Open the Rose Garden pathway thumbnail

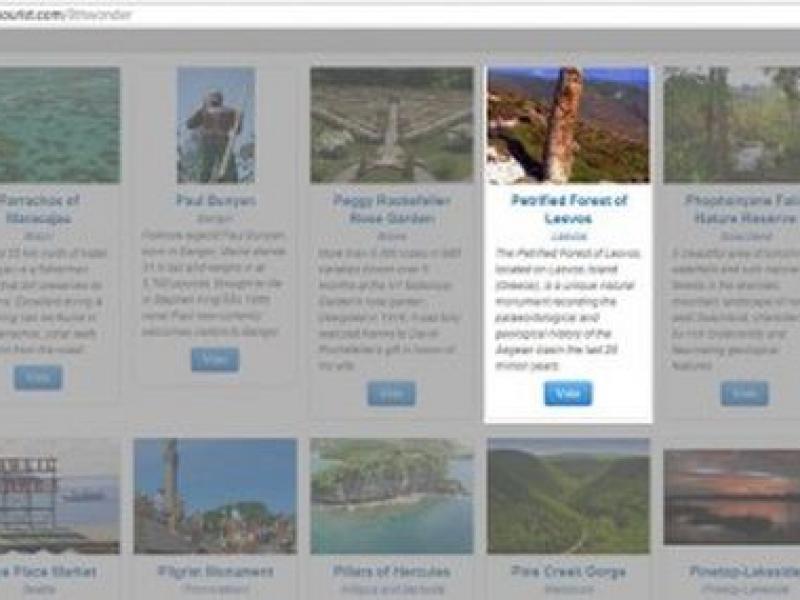pos(391,125)
